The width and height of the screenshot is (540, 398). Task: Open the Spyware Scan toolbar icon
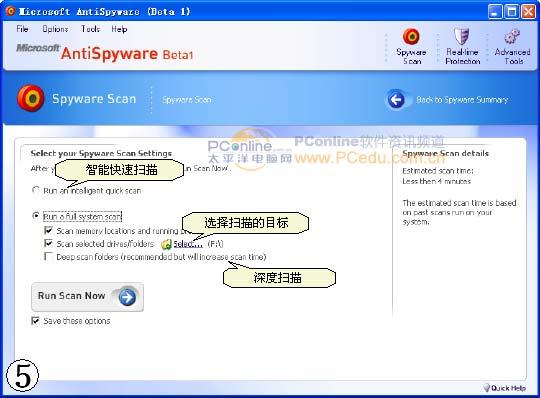[x=411, y=36]
